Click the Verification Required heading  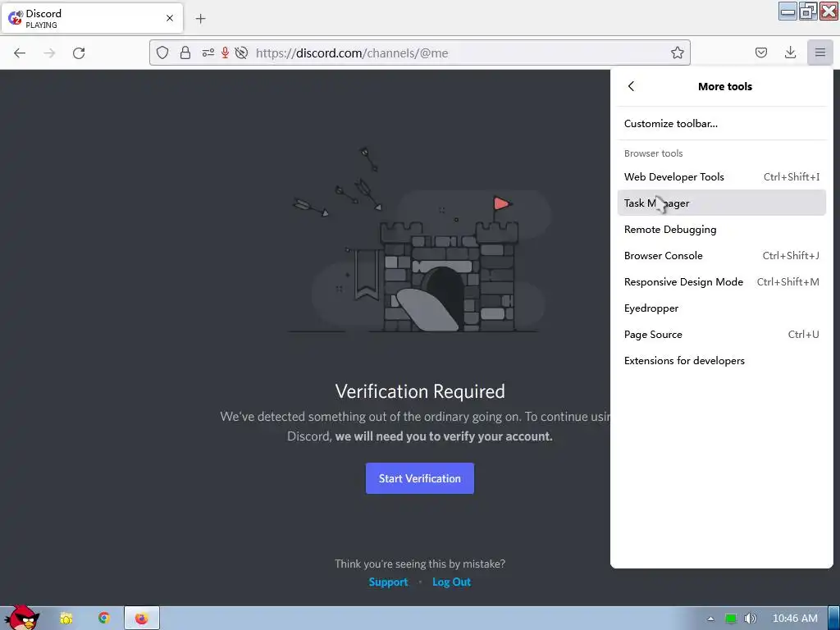420,391
